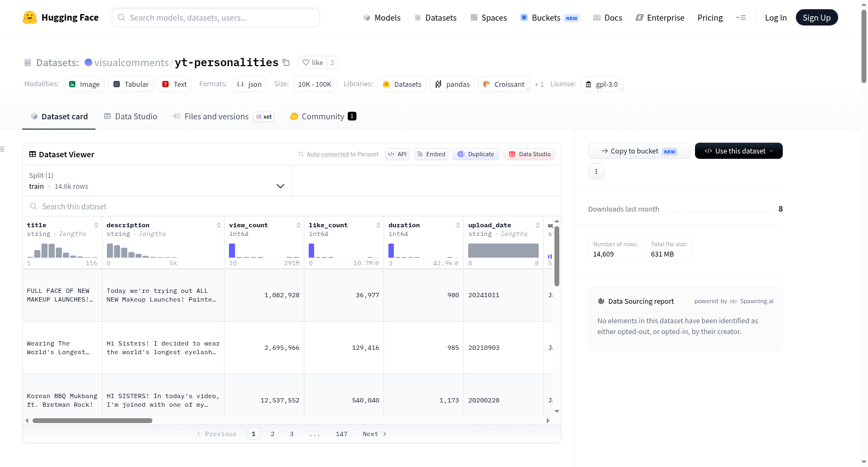Image resolution: width=868 pixels, height=467 pixels.
Task: Open Data Studio from the viewer header
Action: [x=529, y=154]
